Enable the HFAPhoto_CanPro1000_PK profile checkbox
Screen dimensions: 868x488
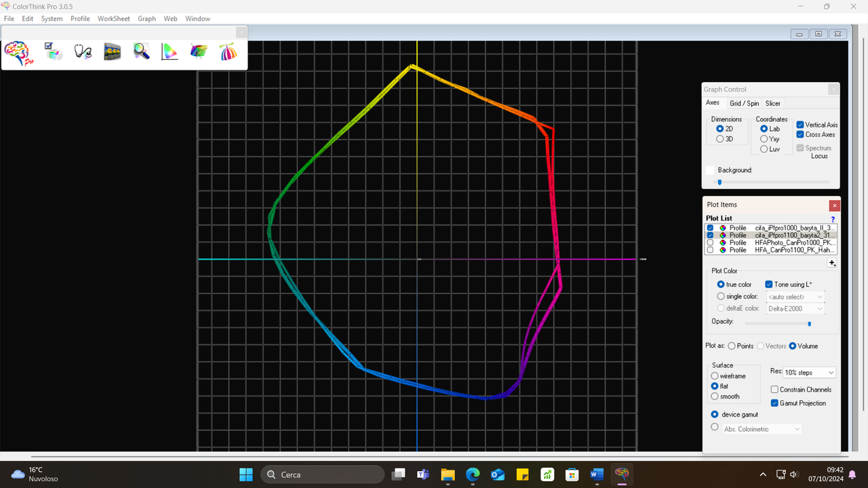709,242
